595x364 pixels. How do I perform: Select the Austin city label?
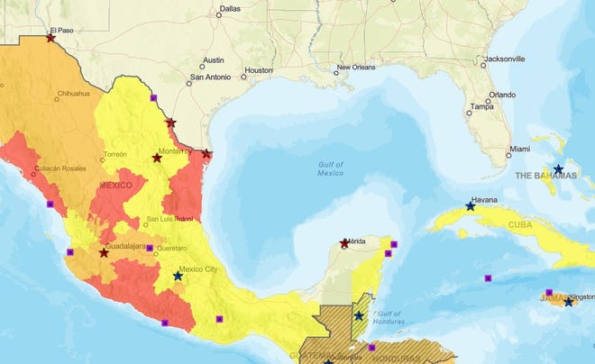pos(214,60)
